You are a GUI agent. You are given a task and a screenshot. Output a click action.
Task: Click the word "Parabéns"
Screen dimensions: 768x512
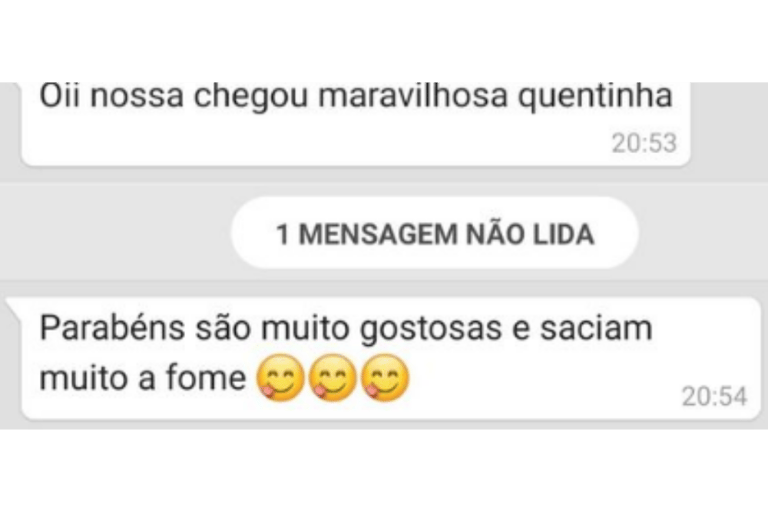point(112,328)
